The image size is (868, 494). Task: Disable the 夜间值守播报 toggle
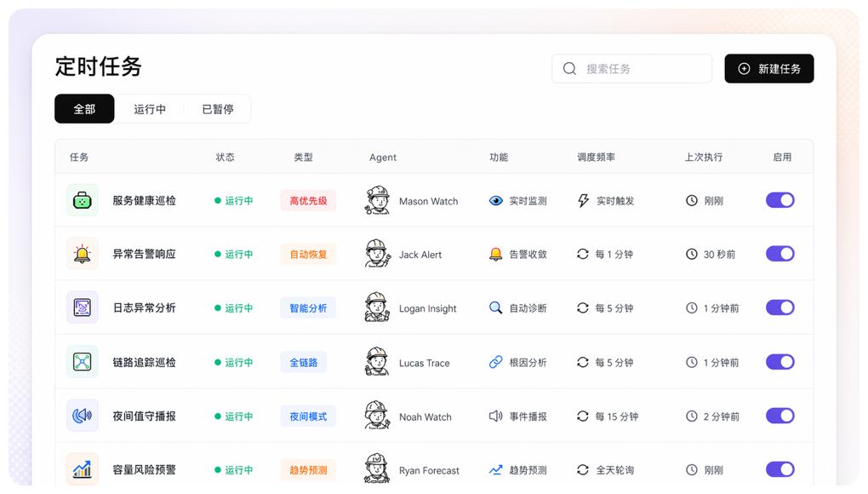(x=780, y=416)
